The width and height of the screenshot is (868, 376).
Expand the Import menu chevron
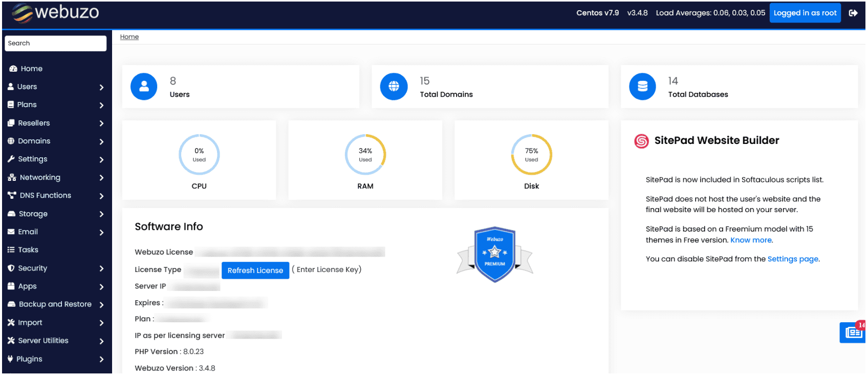101,323
